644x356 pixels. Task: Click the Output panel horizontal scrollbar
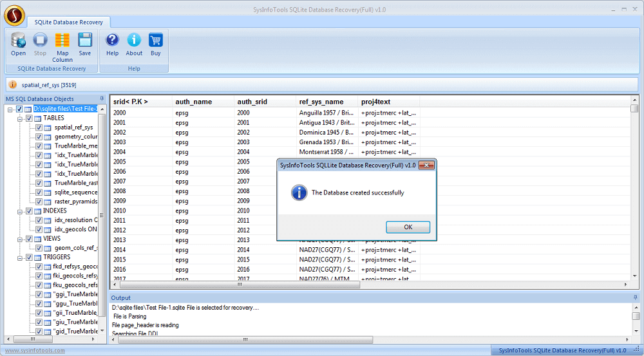(245, 339)
